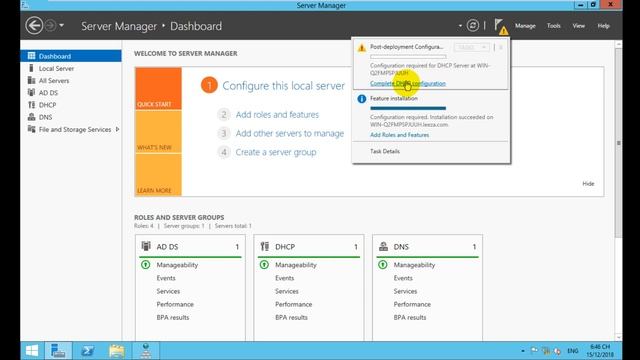Image resolution: width=640 pixels, height=360 pixels.
Task: Open the AD DS role tile header
Action: pyautogui.click(x=190, y=247)
